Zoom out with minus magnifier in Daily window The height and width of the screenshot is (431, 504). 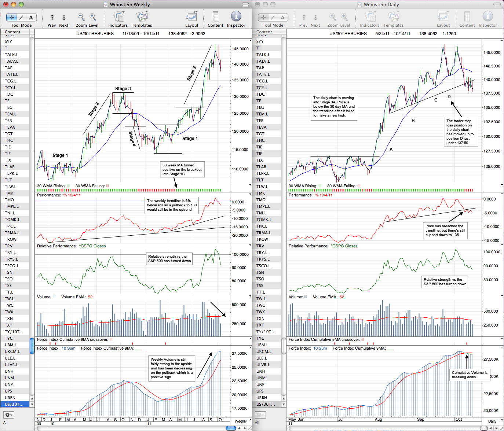click(x=333, y=17)
